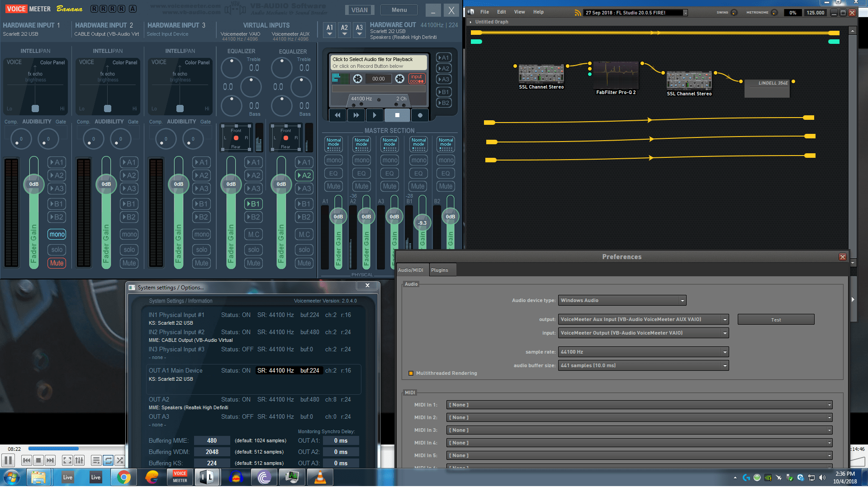The height and width of the screenshot is (487, 868).
Task: Open the LINDELL 354E plugin node
Action: coord(767,89)
